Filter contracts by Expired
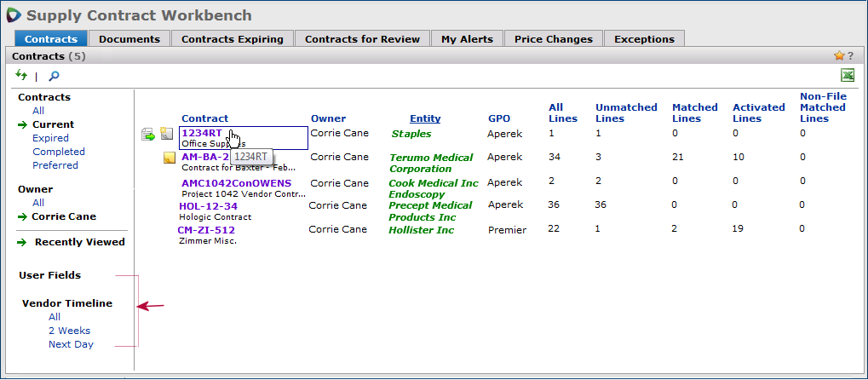Image resolution: width=868 pixels, height=380 pixels. click(50, 138)
